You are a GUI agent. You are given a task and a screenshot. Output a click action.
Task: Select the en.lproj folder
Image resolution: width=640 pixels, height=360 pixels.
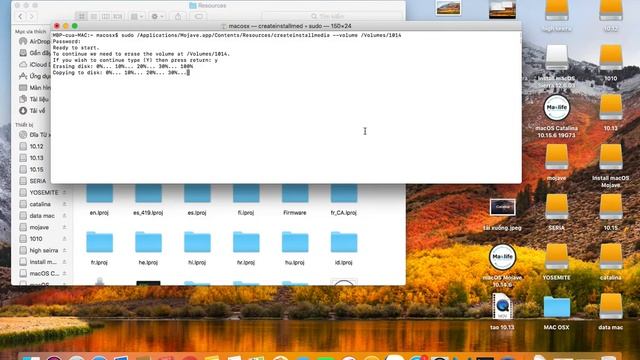(x=99, y=200)
